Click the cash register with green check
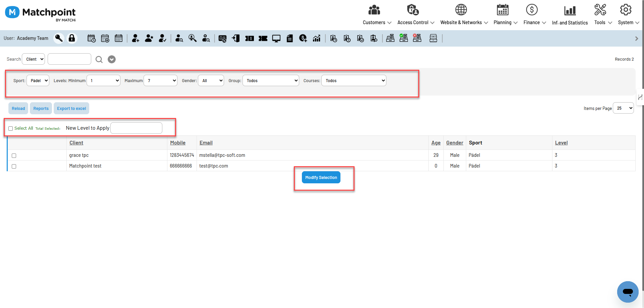The height and width of the screenshot is (308, 644). tap(404, 38)
